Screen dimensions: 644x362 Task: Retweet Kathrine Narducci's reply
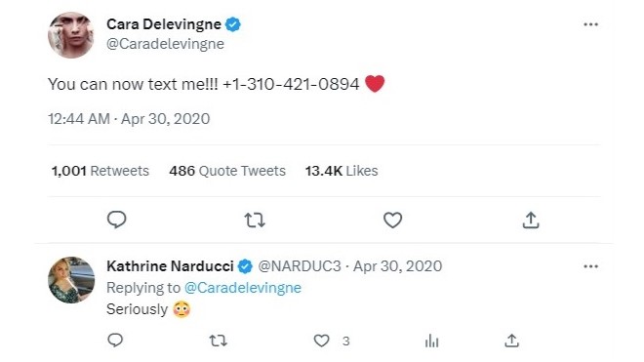click(x=218, y=341)
